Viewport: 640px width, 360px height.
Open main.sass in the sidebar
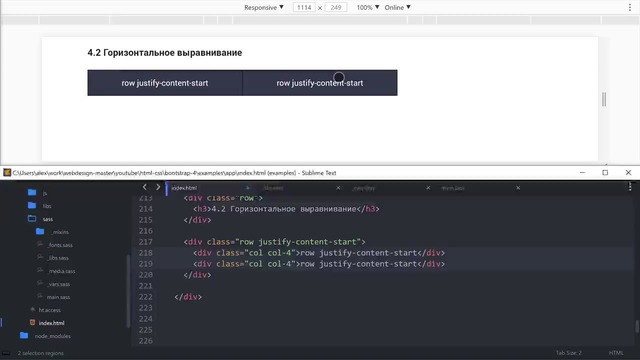tap(58, 297)
